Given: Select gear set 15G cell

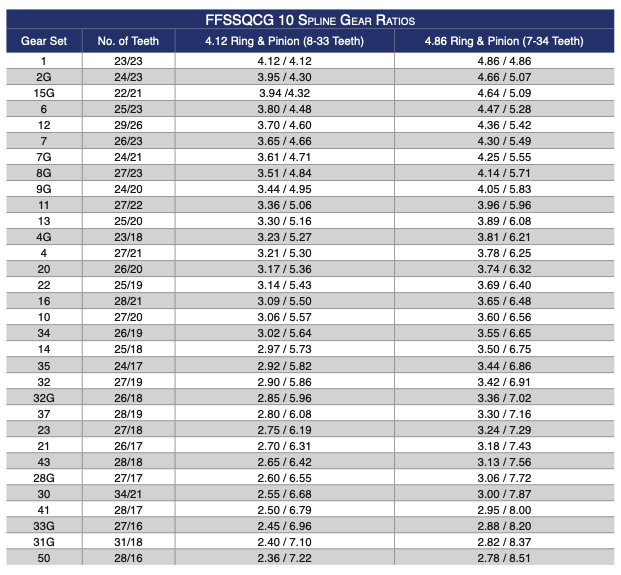Looking at the screenshot, I should click(x=44, y=93).
